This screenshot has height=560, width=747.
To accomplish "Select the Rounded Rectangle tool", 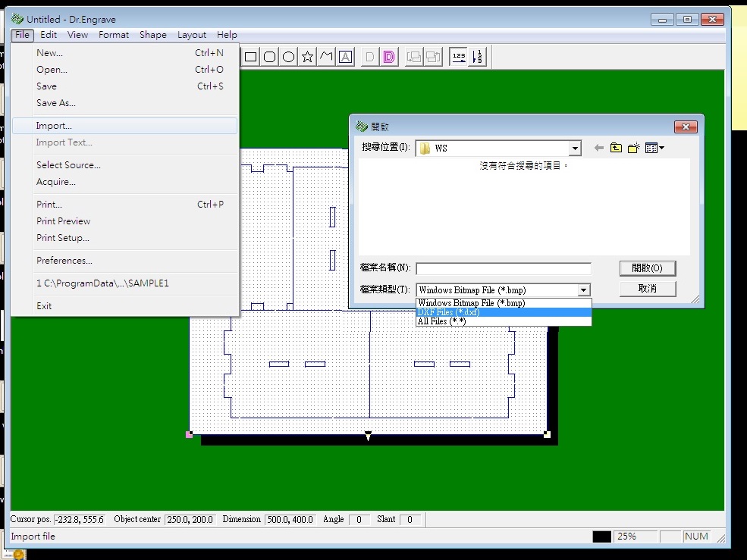I will [x=270, y=57].
